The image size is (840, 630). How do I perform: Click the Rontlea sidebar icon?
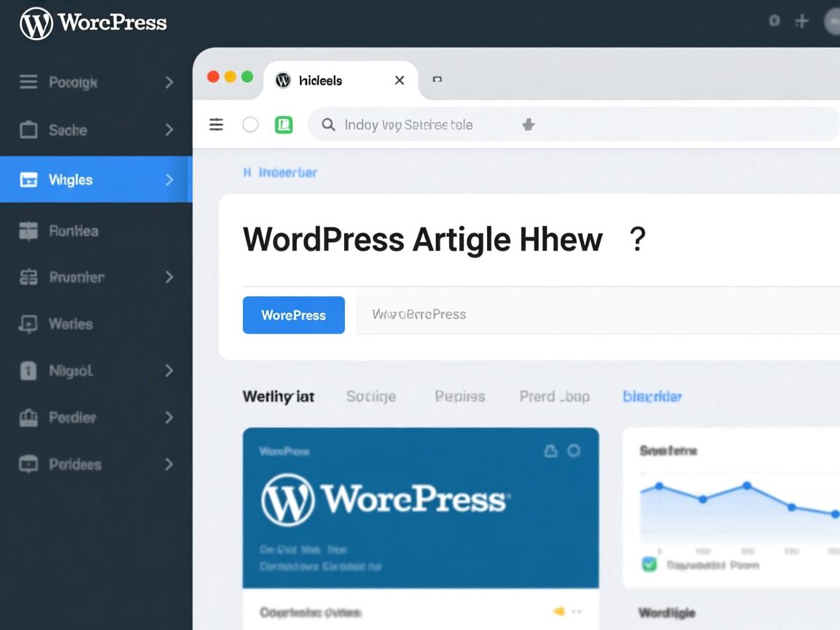click(x=29, y=230)
